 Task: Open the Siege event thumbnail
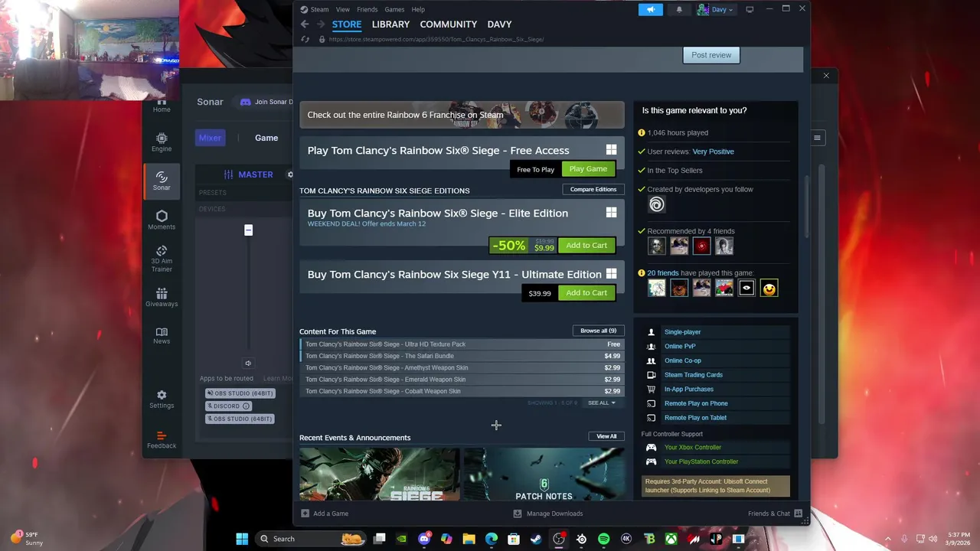coord(379,474)
